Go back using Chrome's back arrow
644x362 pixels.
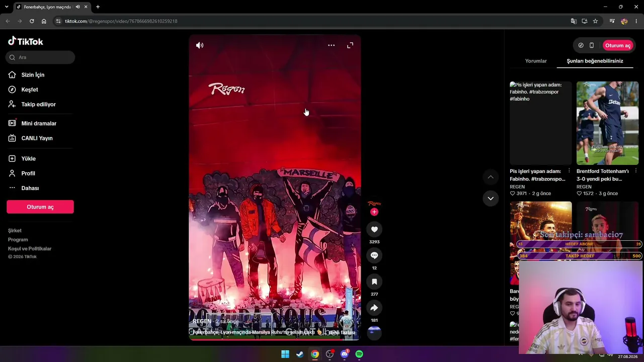click(8, 21)
